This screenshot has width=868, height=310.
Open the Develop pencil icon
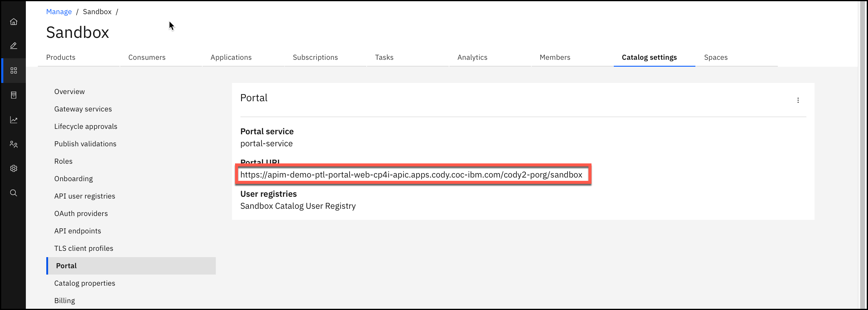[x=14, y=46]
